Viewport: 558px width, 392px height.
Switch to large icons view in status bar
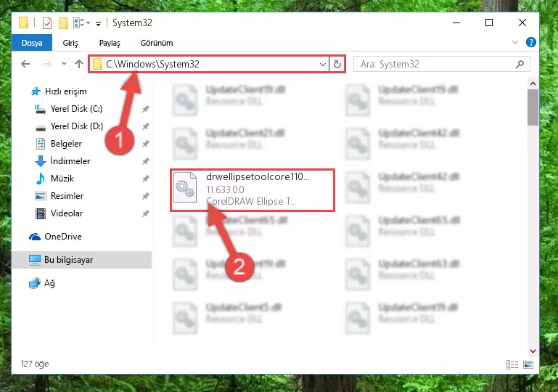coord(528,364)
